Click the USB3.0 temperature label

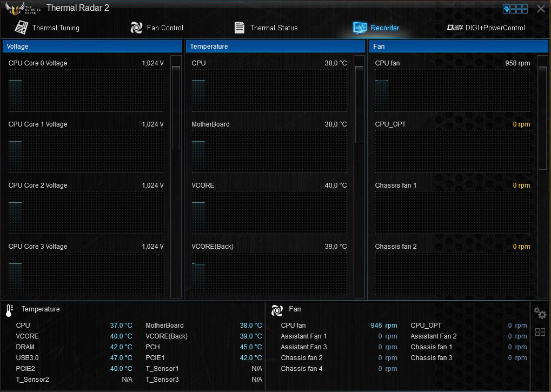[x=27, y=358]
